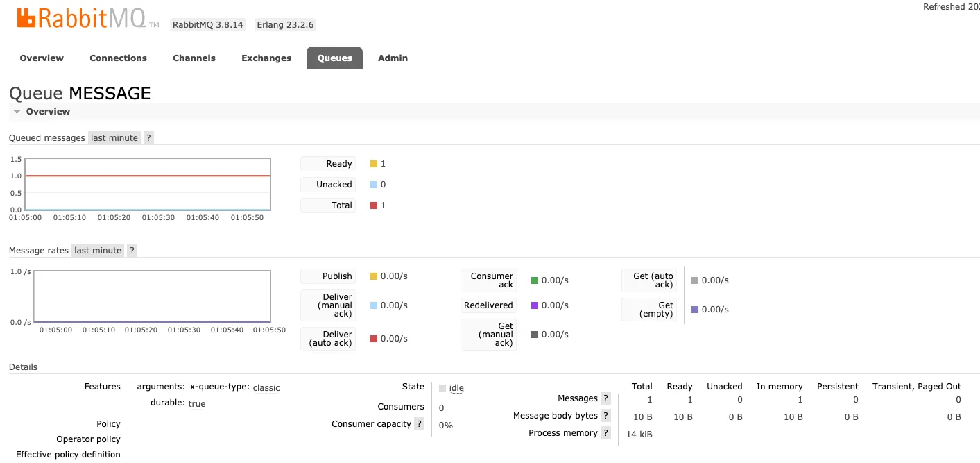This screenshot has height=463, width=980.
Task: Toggle the Deliver (auto ack) legend label
Action: pos(328,339)
